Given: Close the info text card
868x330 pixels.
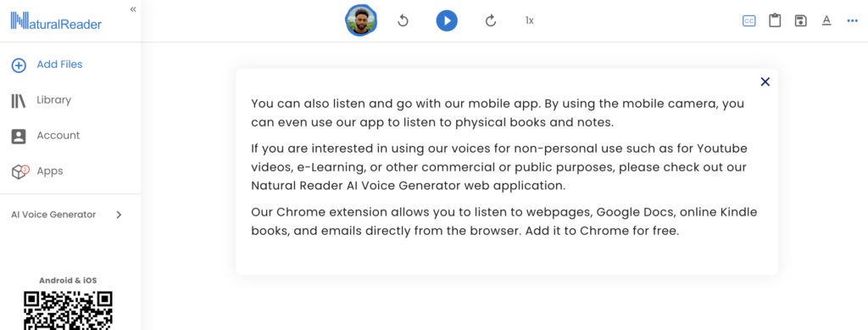Looking at the screenshot, I should [765, 82].
